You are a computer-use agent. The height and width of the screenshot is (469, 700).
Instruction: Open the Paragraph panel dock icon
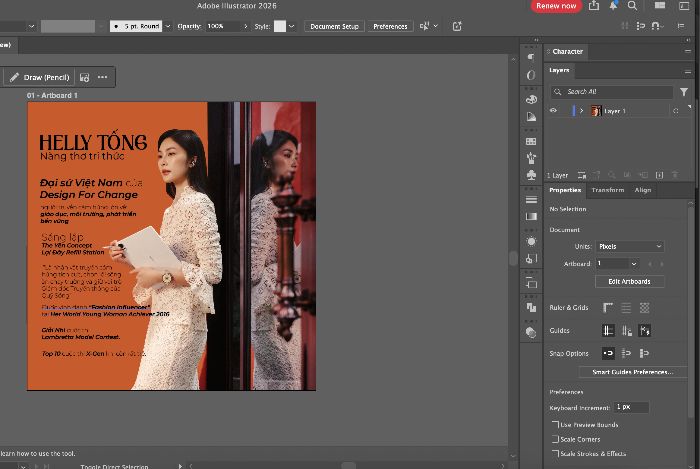click(531, 57)
